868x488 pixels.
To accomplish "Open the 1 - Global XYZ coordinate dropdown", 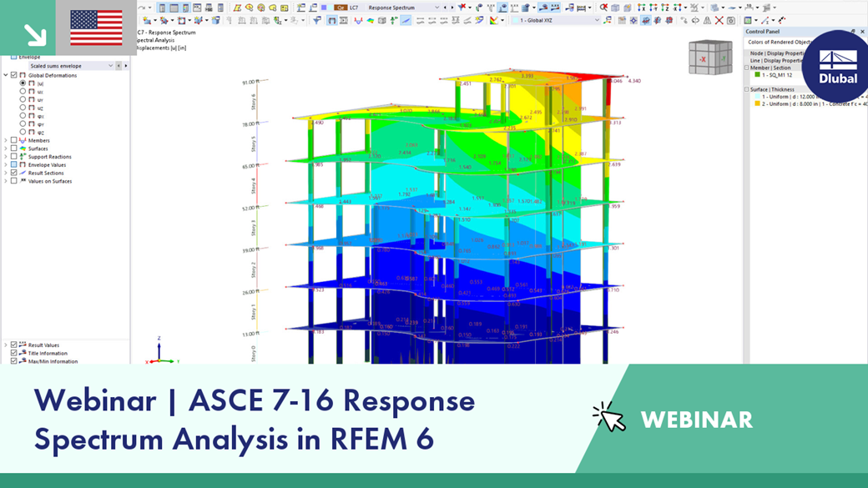I will pyautogui.click(x=597, y=21).
